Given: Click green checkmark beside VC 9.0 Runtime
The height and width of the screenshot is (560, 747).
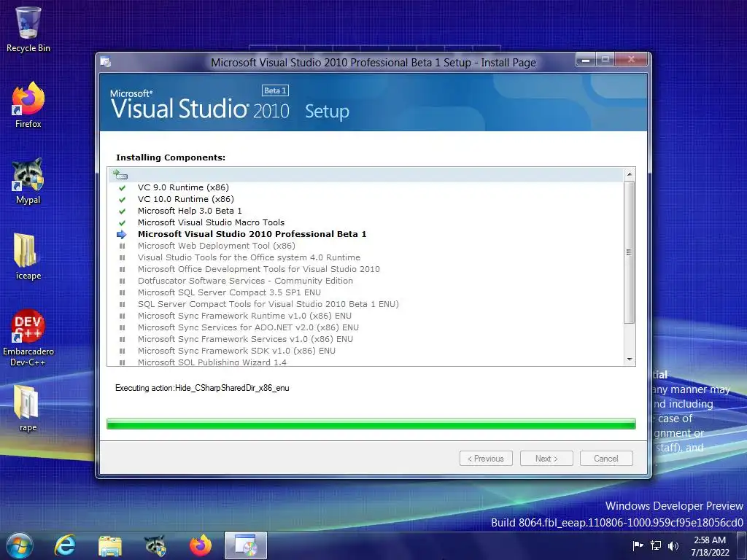Looking at the screenshot, I should 123,188.
